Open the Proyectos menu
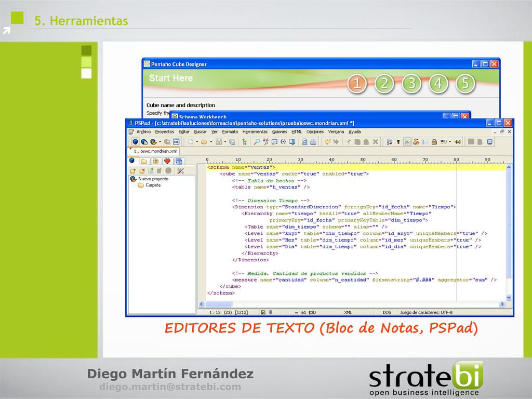Image resolution: width=532 pixels, height=399 pixels. (x=165, y=131)
